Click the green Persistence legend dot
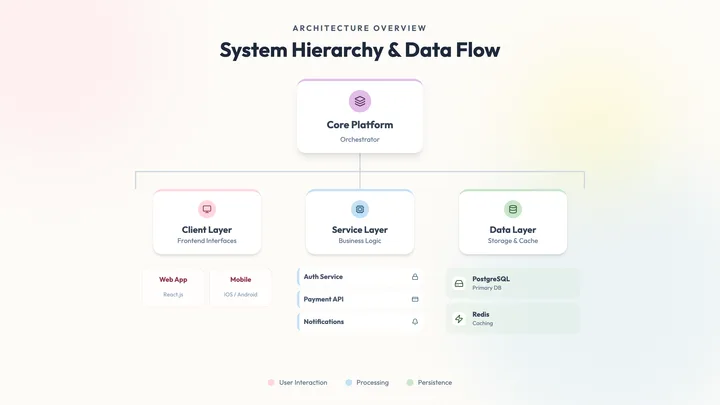The width and height of the screenshot is (720, 405). coord(410,382)
